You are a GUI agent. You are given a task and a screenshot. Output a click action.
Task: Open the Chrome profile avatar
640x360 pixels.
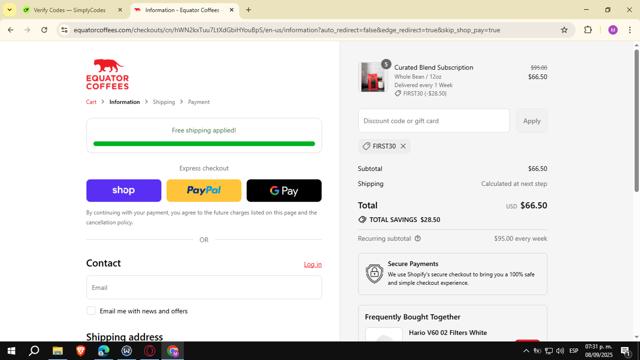[613, 30]
